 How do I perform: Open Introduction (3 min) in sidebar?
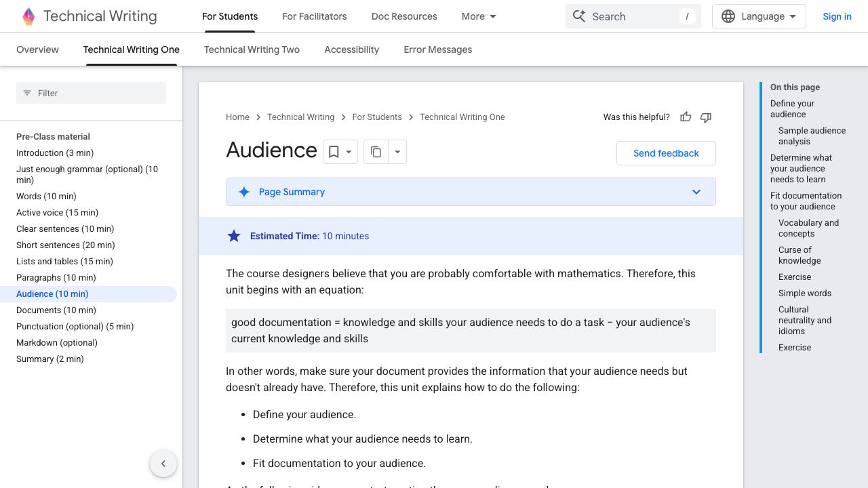point(55,153)
